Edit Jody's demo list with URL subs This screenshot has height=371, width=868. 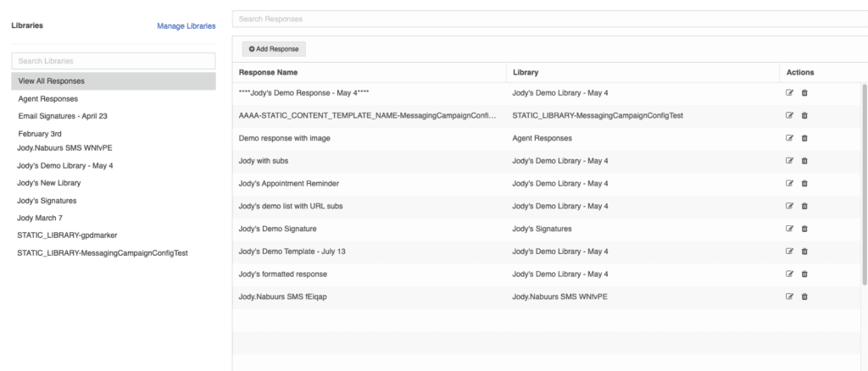click(x=790, y=206)
